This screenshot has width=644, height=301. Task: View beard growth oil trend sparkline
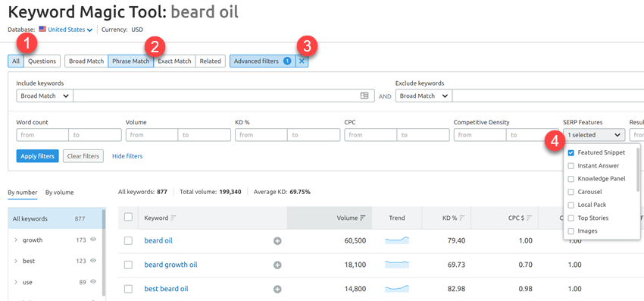pyautogui.click(x=397, y=265)
